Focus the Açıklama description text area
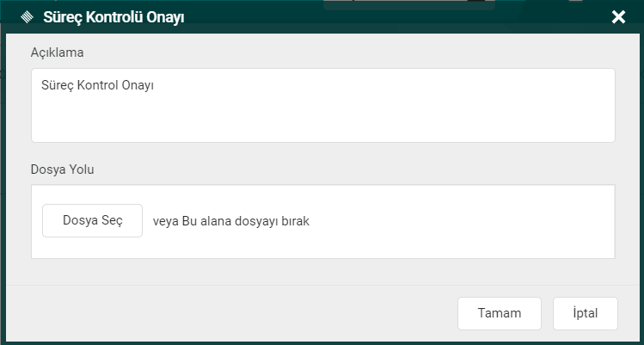644x345 pixels. pyautogui.click(x=323, y=105)
